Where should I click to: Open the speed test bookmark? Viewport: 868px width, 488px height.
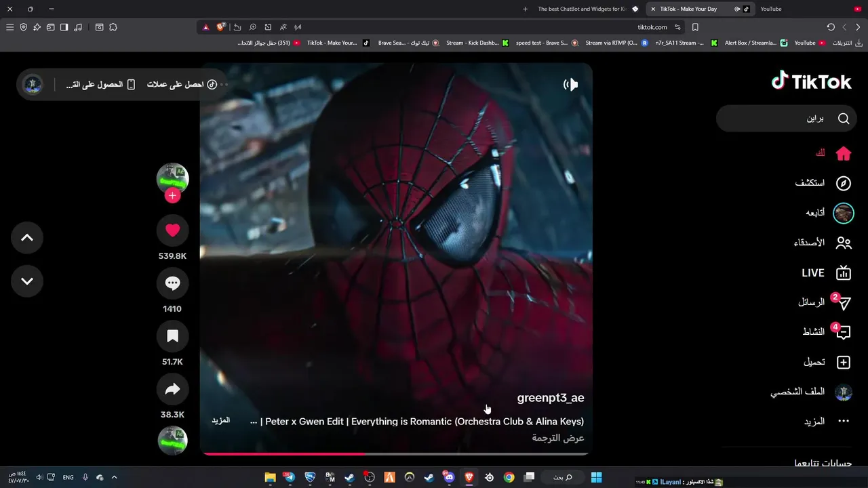547,43
